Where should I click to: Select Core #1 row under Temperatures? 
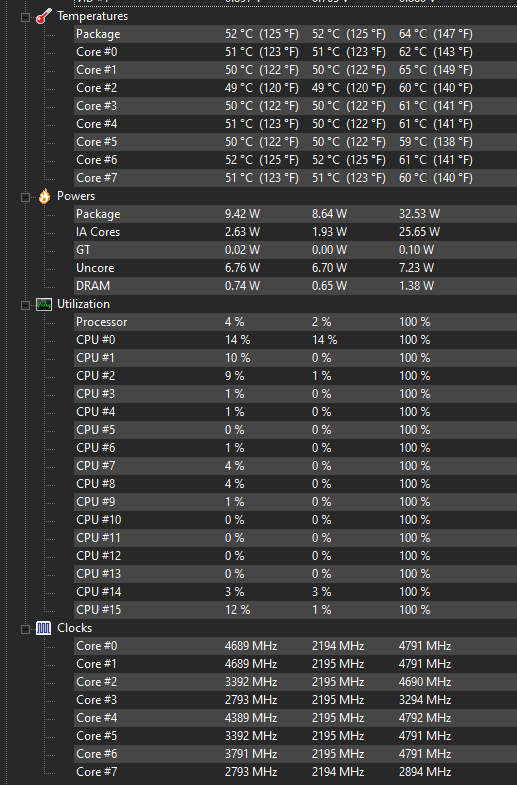point(295,70)
